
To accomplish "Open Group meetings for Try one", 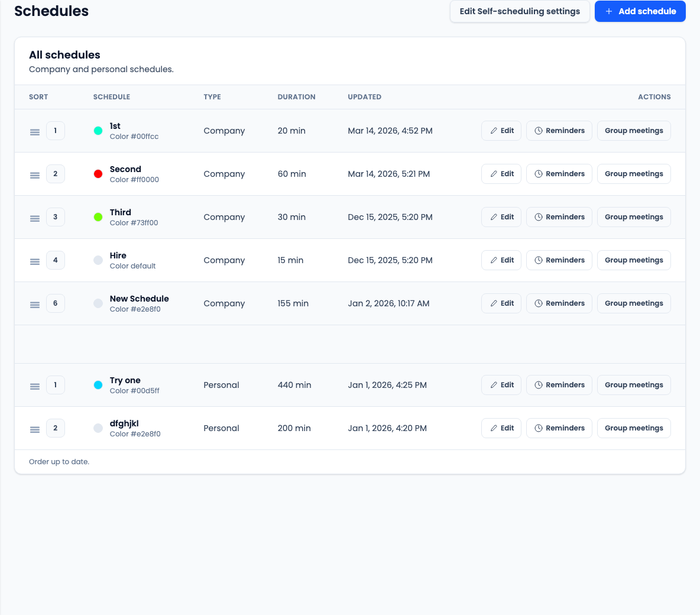I will pyautogui.click(x=634, y=385).
